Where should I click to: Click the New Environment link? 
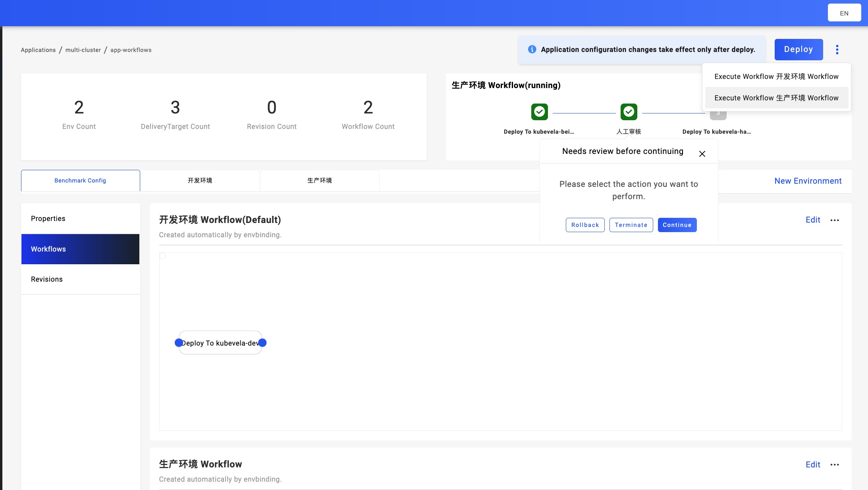[x=808, y=181]
